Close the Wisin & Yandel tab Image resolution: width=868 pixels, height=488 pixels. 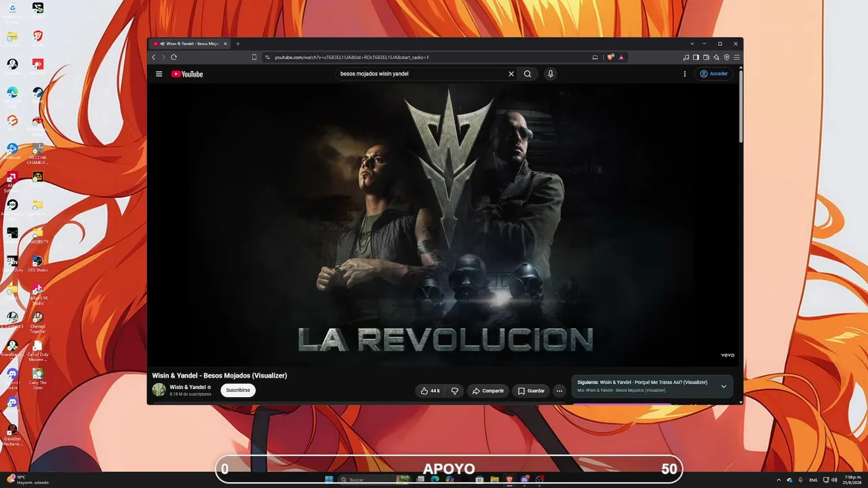226,43
